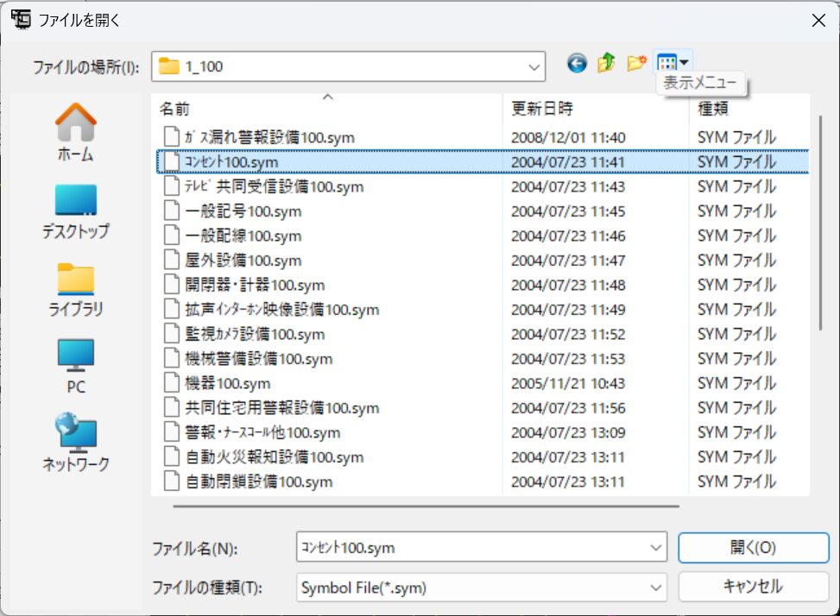Open the PC sidebar shortcut
The width and height of the screenshot is (840, 616).
pyautogui.click(x=75, y=367)
